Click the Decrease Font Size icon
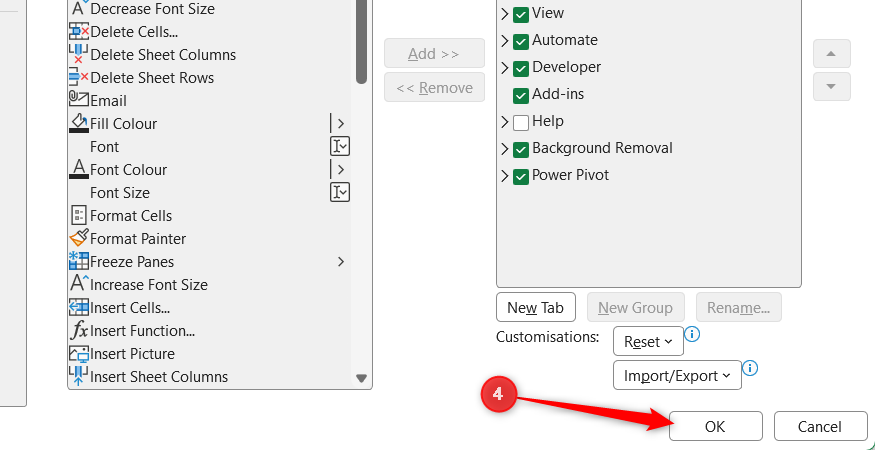 [x=78, y=8]
